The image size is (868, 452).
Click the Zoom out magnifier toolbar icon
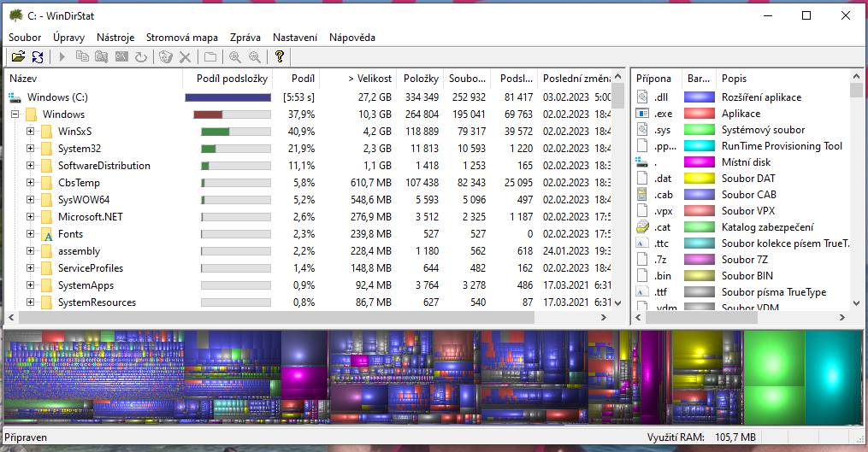(255, 56)
